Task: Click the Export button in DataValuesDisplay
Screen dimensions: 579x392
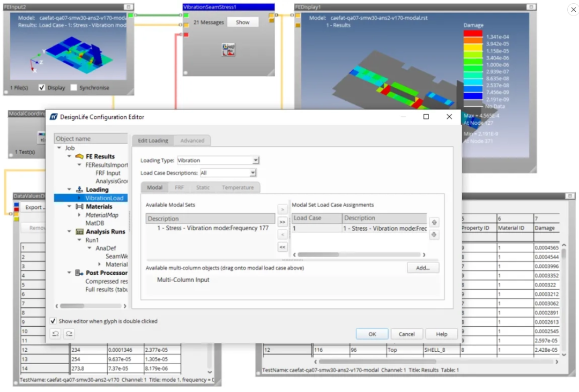Action: pos(33,207)
